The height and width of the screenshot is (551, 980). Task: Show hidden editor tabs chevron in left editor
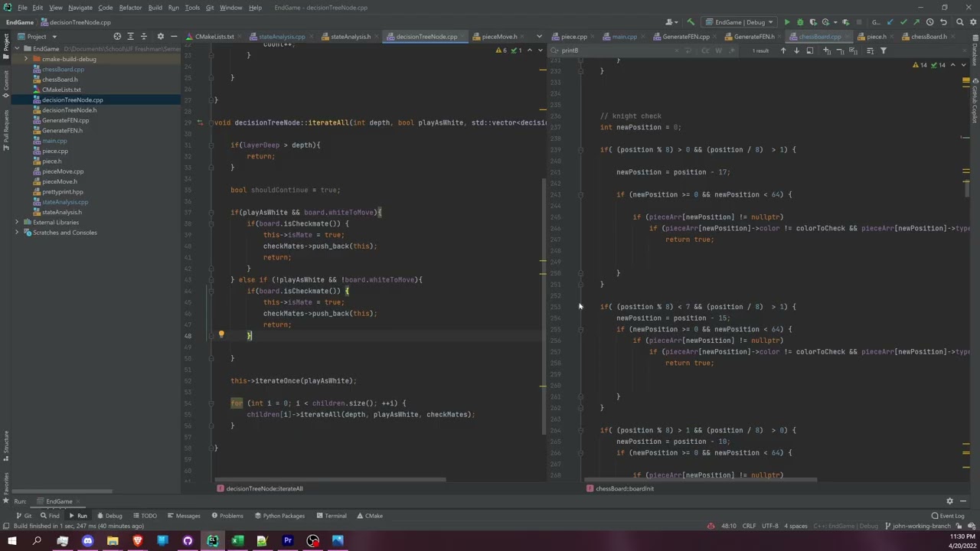(x=538, y=37)
